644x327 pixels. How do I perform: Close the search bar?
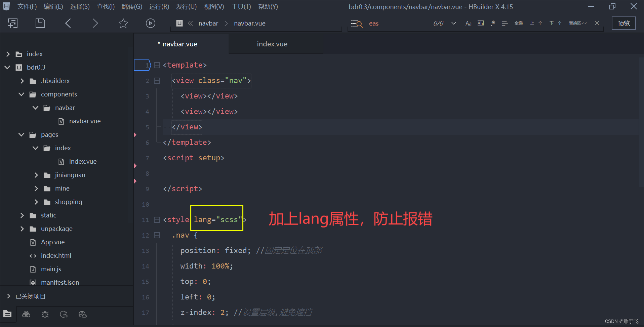pyautogui.click(x=597, y=23)
